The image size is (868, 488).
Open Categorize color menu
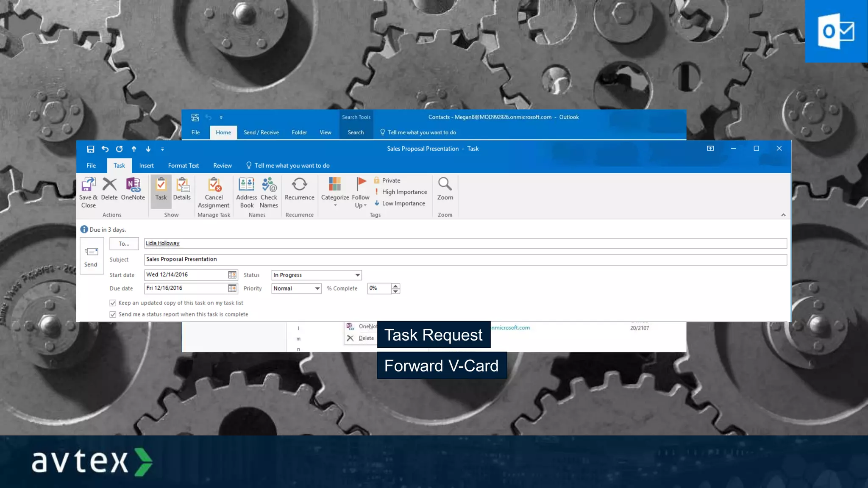point(335,192)
